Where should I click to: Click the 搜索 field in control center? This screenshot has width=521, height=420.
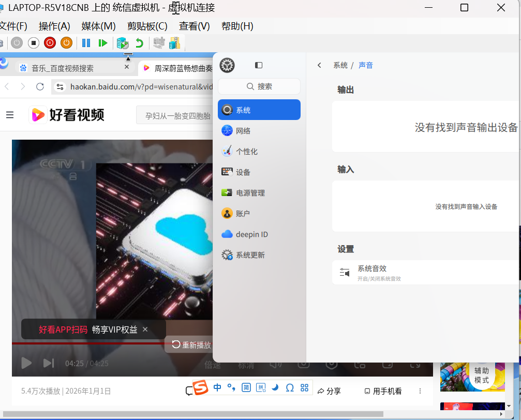click(259, 86)
